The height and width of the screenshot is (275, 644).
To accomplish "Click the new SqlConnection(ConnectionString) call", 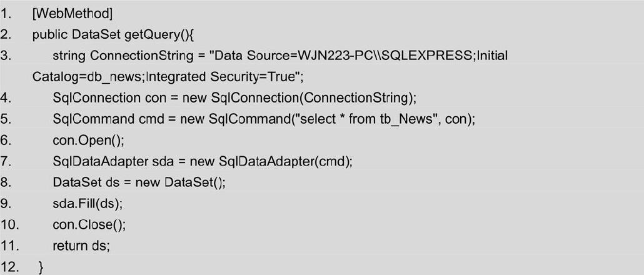I will pyautogui.click(x=299, y=98).
